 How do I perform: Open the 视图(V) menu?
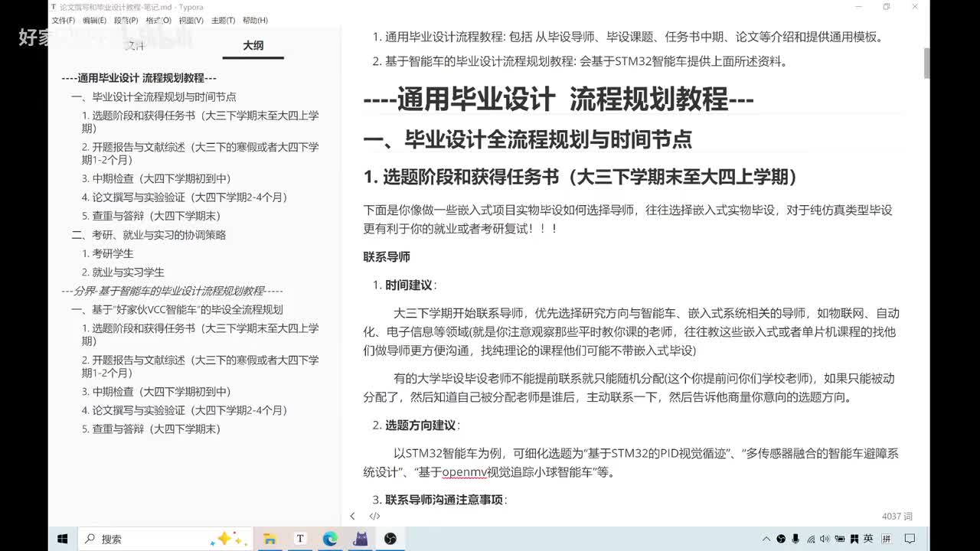191,20
